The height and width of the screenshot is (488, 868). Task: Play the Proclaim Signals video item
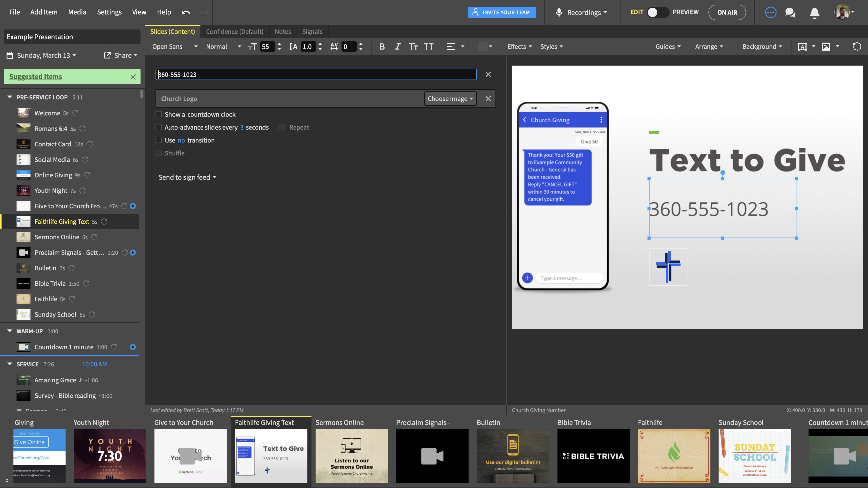(133, 253)
